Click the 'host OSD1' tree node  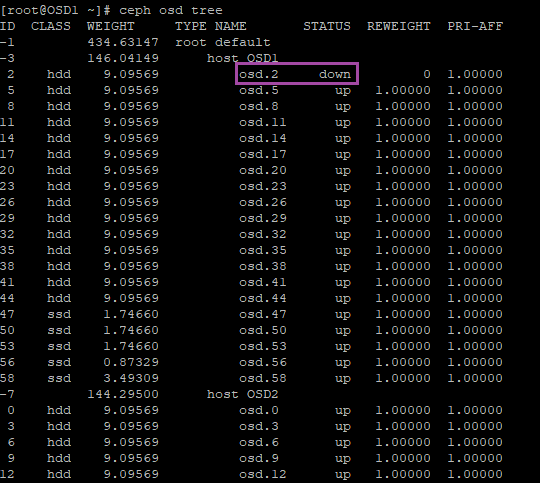(242, 58)
